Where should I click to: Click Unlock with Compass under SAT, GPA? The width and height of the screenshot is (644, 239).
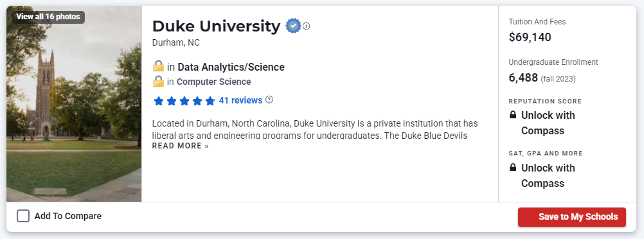tap(548, 176)
